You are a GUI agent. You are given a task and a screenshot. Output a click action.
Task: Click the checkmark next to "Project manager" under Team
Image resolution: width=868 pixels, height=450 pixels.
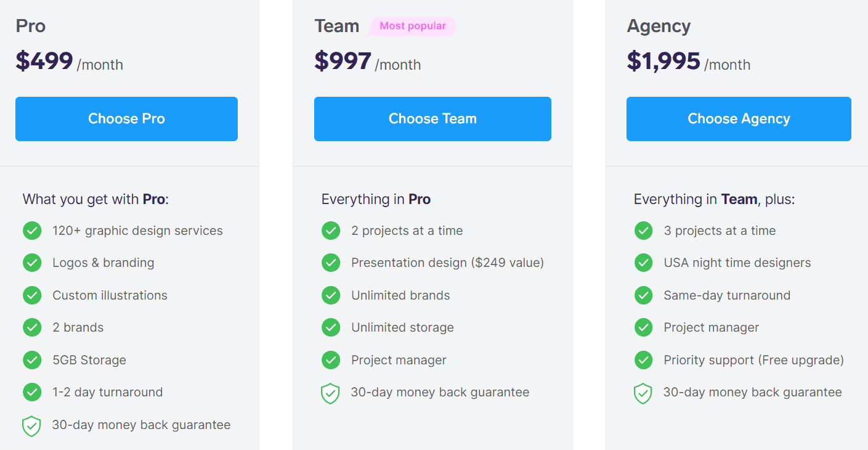point(331,359)
